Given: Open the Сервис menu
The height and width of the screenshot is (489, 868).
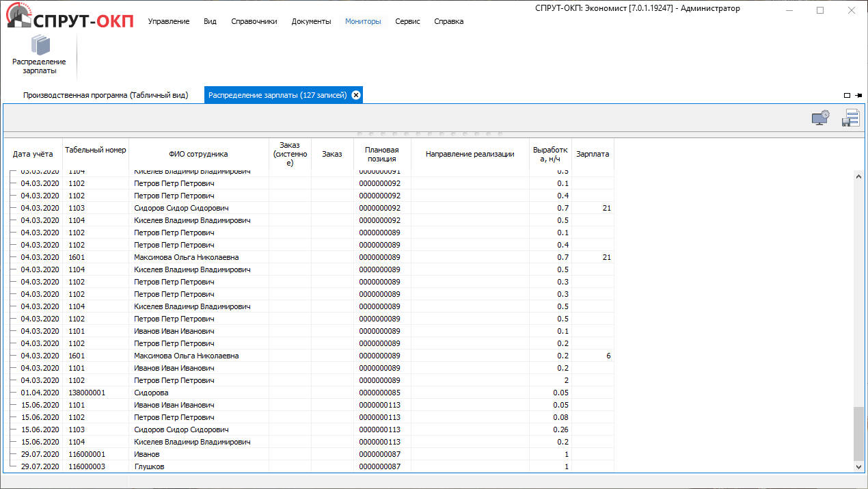Looking at the screenshot, I should click(407, 21).
